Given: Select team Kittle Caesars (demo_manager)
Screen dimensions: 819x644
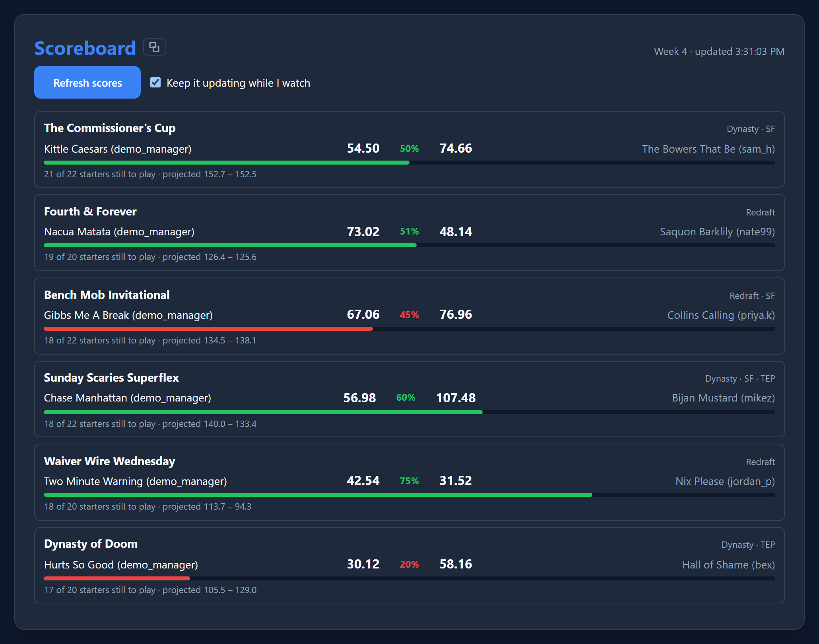Looking at the screenshot, I should 118,149.
